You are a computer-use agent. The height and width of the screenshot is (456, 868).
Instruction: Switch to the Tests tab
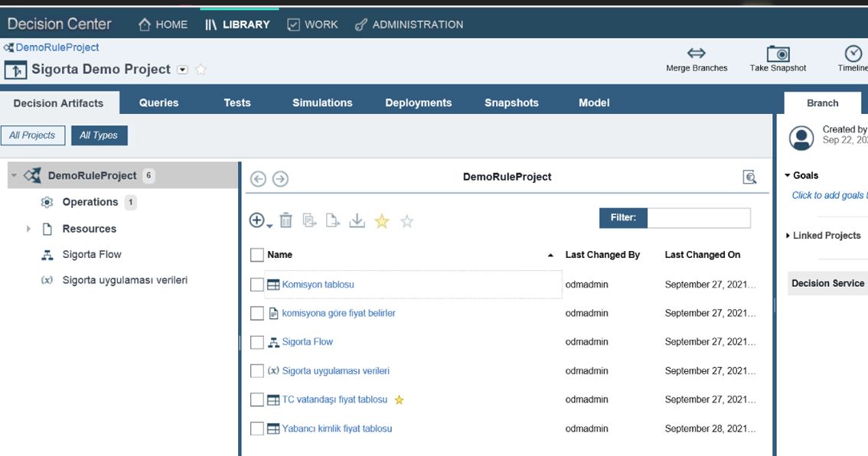237,103
